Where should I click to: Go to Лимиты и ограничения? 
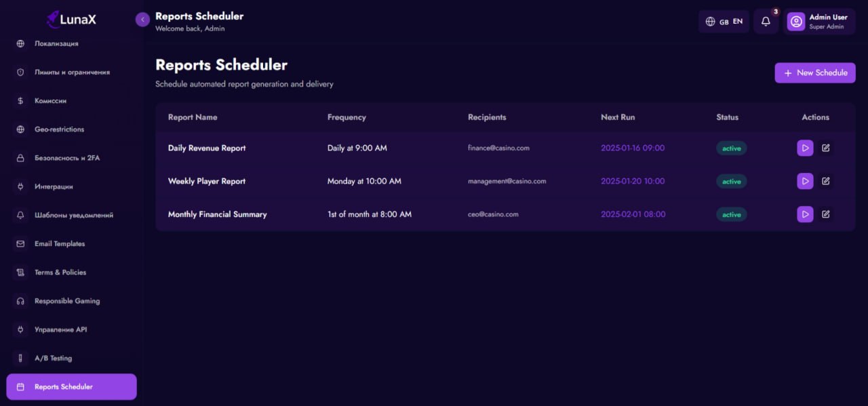[x=71, y=72]
